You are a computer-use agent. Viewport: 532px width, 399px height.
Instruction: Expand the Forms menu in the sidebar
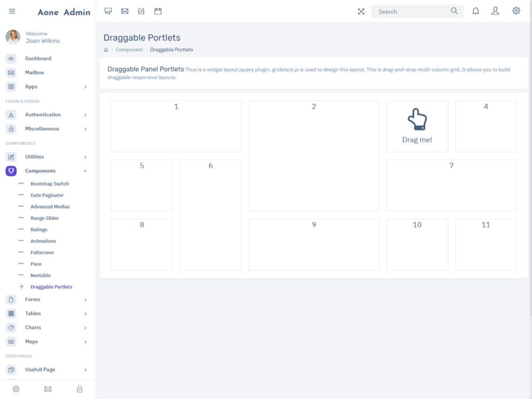coord(33,299)
